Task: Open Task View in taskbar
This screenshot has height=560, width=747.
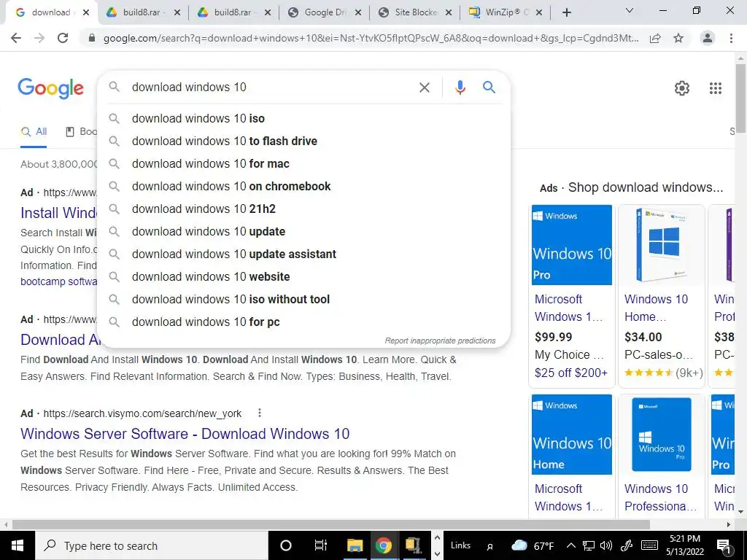Action: (321, 545)
